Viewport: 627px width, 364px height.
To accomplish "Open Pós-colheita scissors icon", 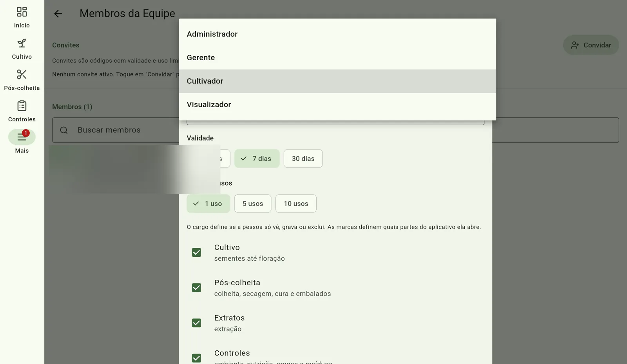I will tap(22, 74).
